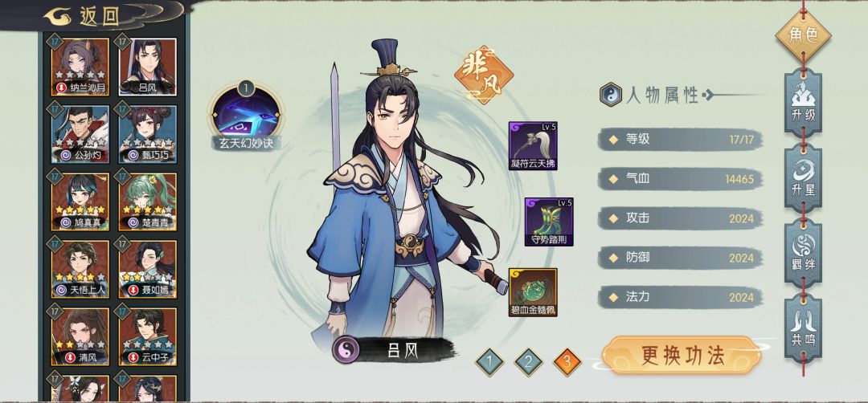Viewport: 868px width, 403px height.
Task: Select the 碧血金蟾佩 pendant equipment icon
Action: tap(533, 292)
